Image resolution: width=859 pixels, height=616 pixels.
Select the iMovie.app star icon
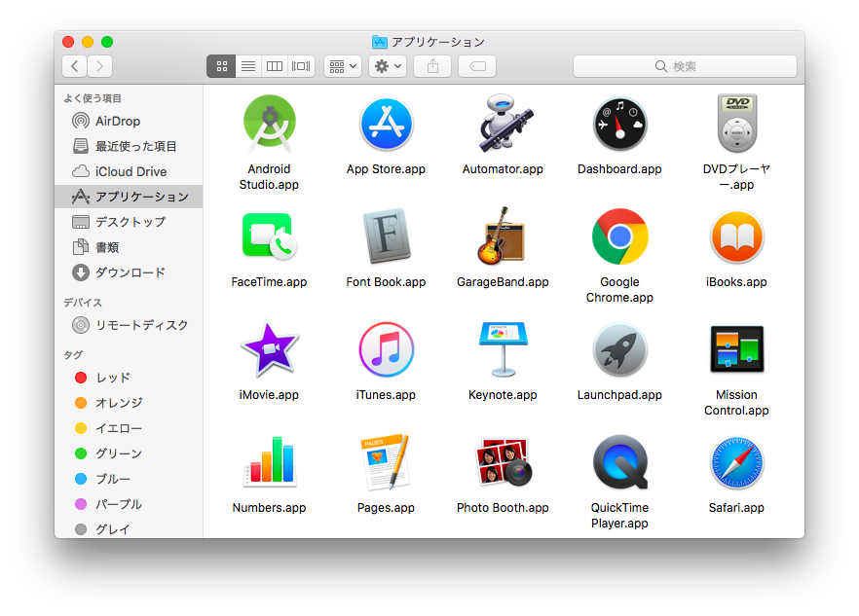click(x=269, y=349)
